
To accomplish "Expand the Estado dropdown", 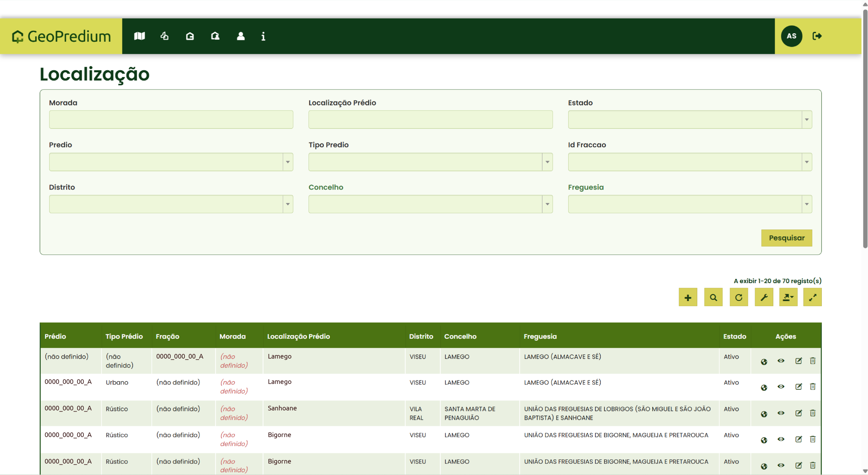I will [806, 119].
